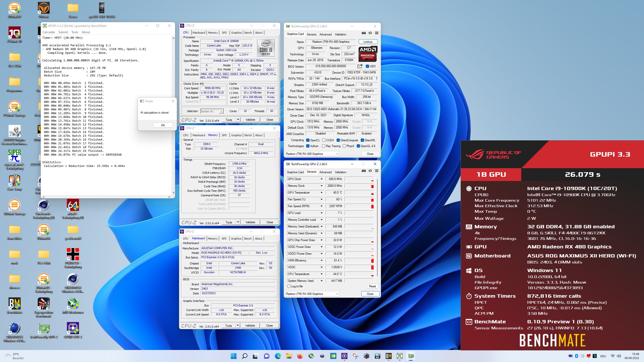This screenshot has height=362, width=644.
Task: Open taskbar Search icon
Action: (x=245, y=356)
